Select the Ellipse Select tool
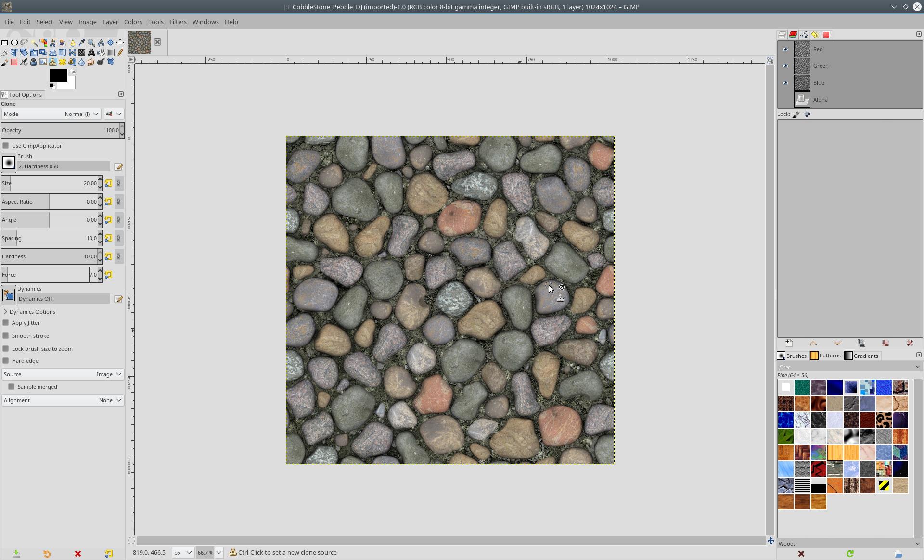The width and height of the screenshot is (924, 560). pyautogui.click(x=14, y=43)
